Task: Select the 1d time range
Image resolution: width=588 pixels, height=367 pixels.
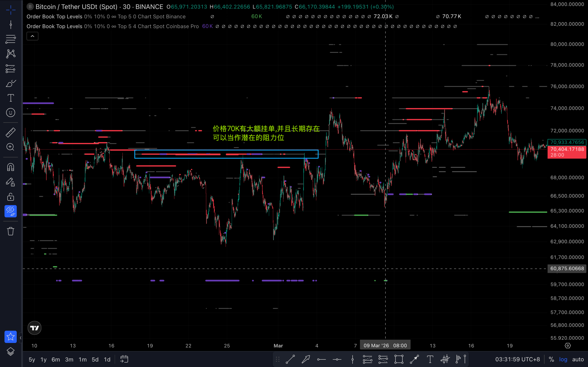Action: (107, 359)
